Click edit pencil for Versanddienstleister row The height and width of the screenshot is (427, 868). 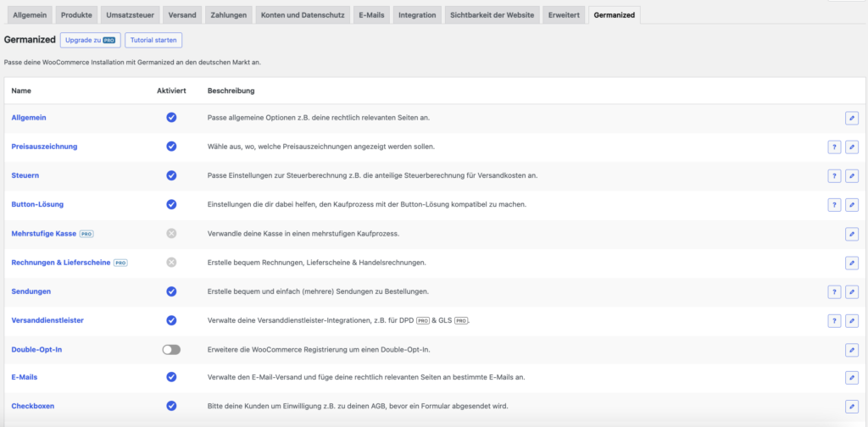tap(851, 320)
